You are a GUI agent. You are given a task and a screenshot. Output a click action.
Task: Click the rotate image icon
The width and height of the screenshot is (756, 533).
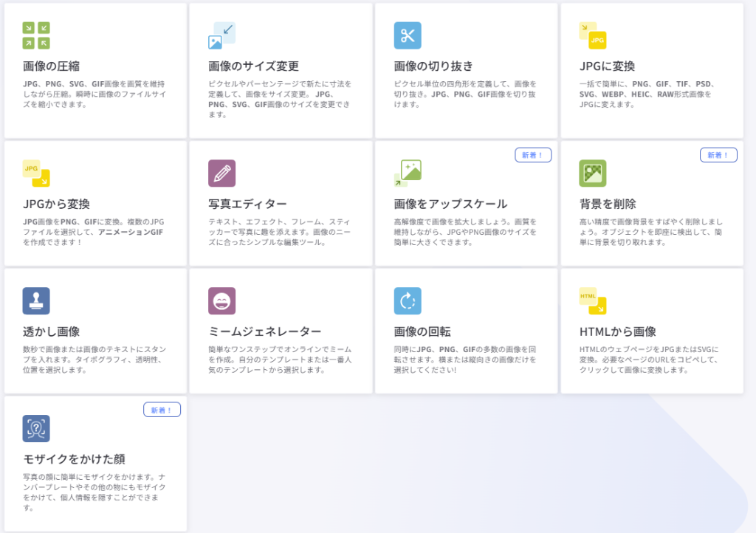tap(408, 301)
